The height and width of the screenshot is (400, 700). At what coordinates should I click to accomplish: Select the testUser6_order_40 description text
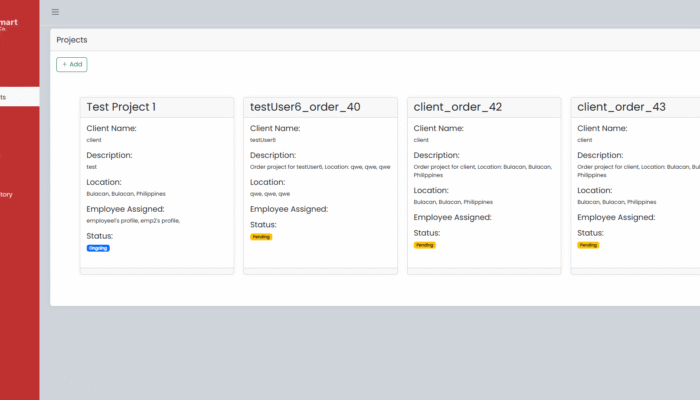tap(320, 167)
